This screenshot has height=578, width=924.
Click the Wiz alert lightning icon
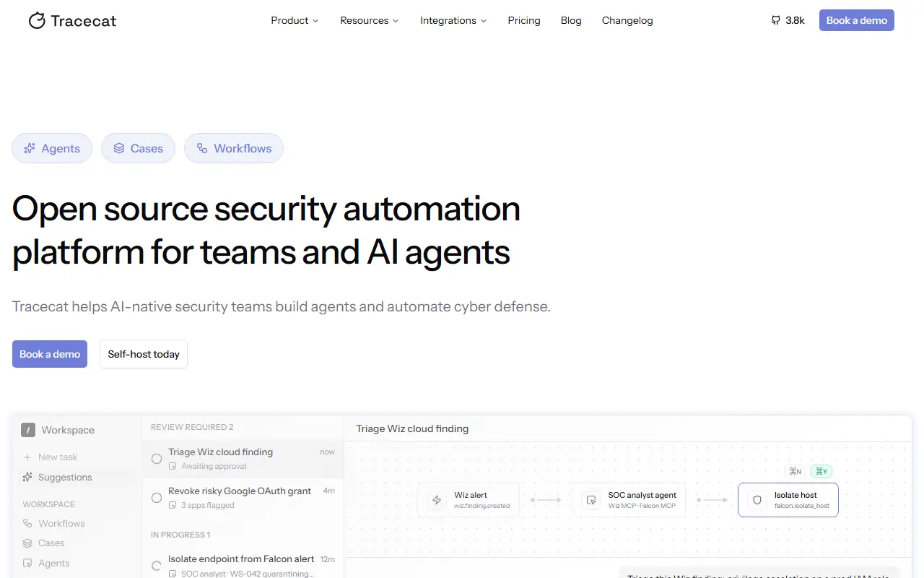(x=436, y=500)
